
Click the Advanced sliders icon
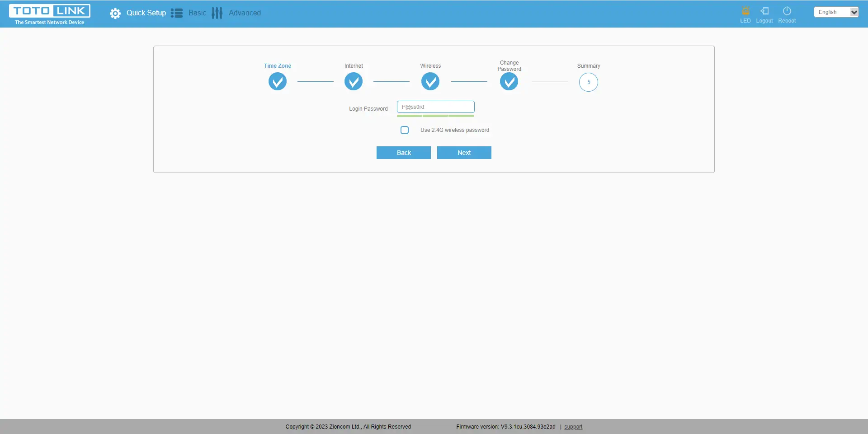click(x=217, y=13)
